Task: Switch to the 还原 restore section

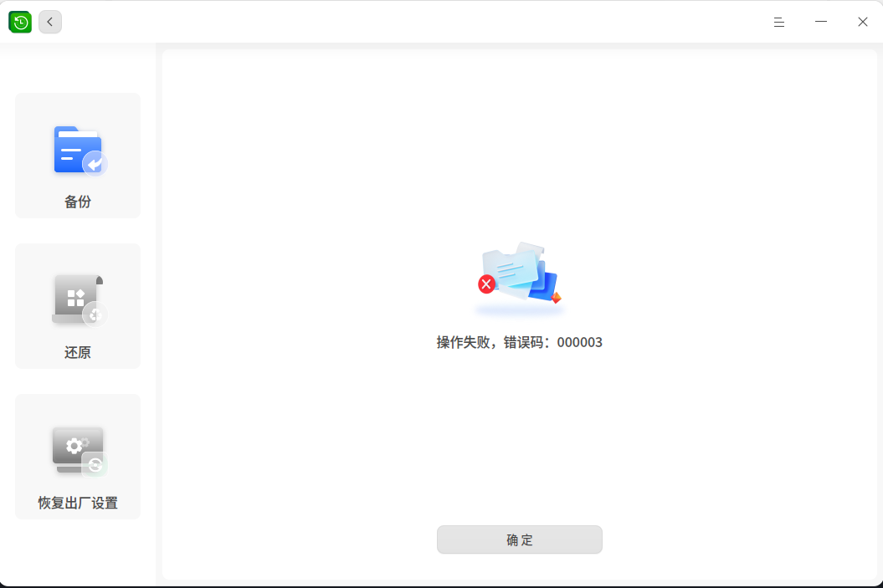Action: pos(78,306)
